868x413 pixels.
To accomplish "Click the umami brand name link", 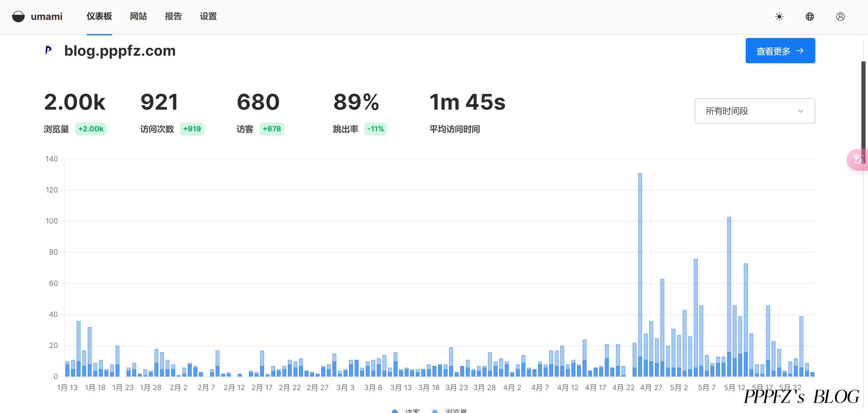I will pyautogui.click(x=46, y=17).
